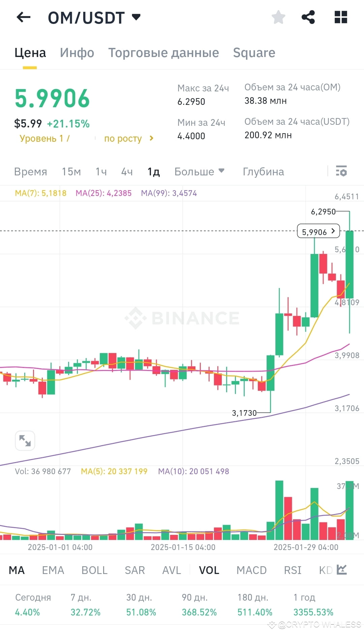Switch to the Инфо tab
Screen dimensions: 364x632
tap(77, 53)
